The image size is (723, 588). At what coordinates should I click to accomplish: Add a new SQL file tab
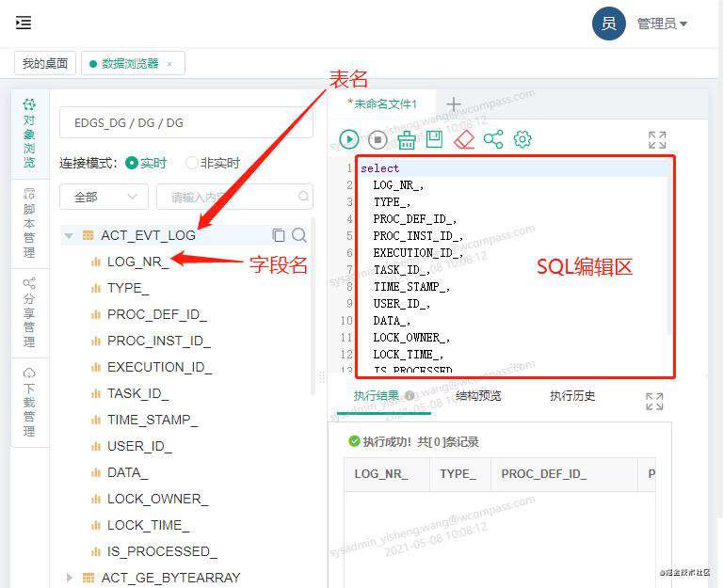tap(454, 104)
